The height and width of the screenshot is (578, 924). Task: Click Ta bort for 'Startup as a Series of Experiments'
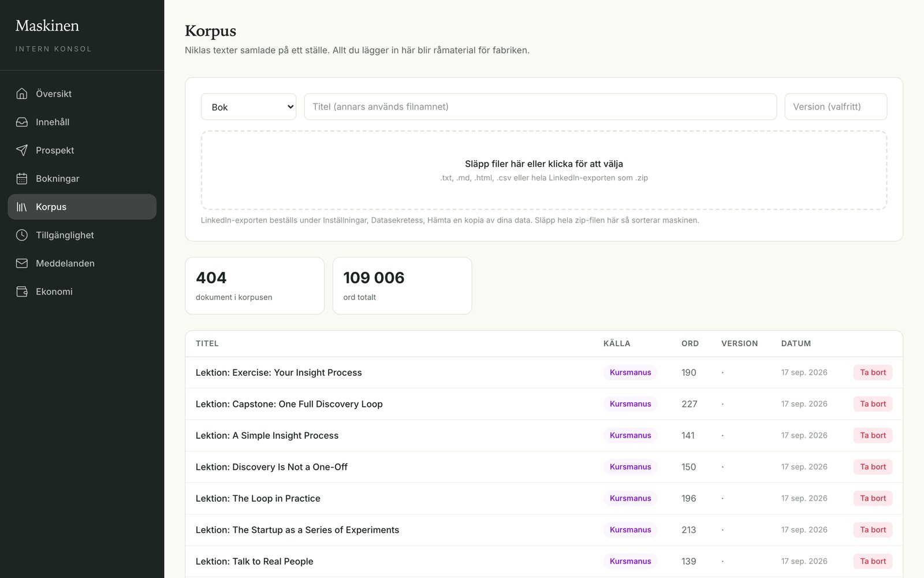click(873, 530)
